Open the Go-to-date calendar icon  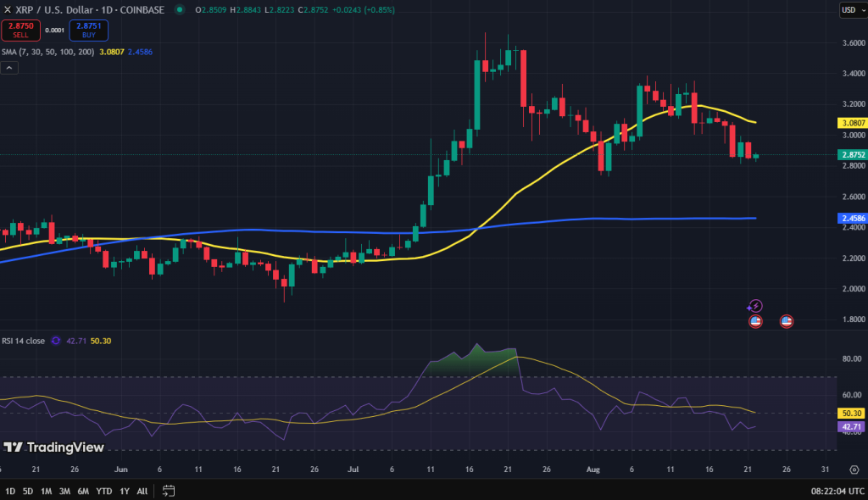click(167, 490)
